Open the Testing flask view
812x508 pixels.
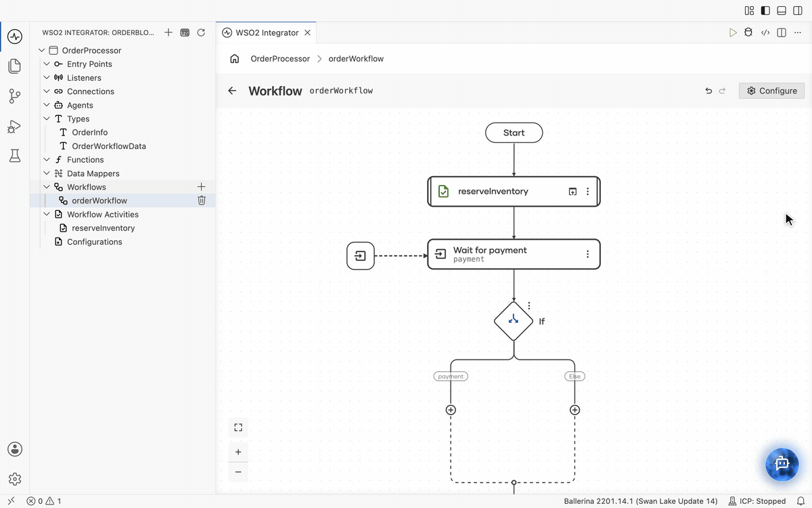click(x=15, y=156)
